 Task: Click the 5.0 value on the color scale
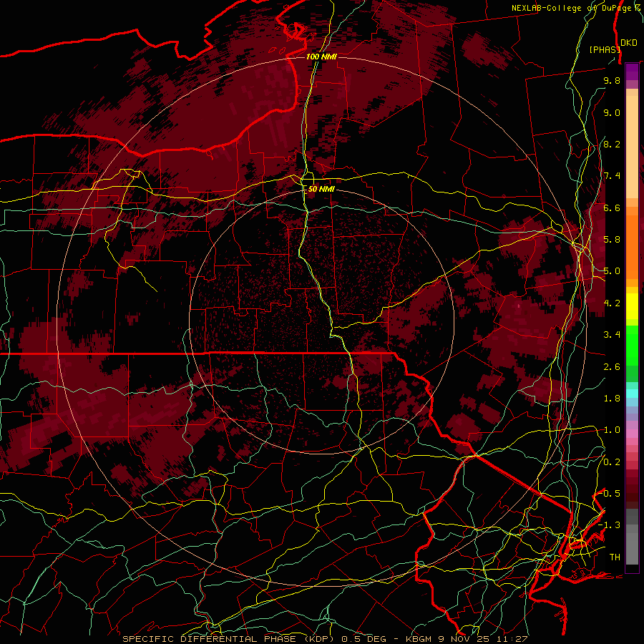point(612,271)
